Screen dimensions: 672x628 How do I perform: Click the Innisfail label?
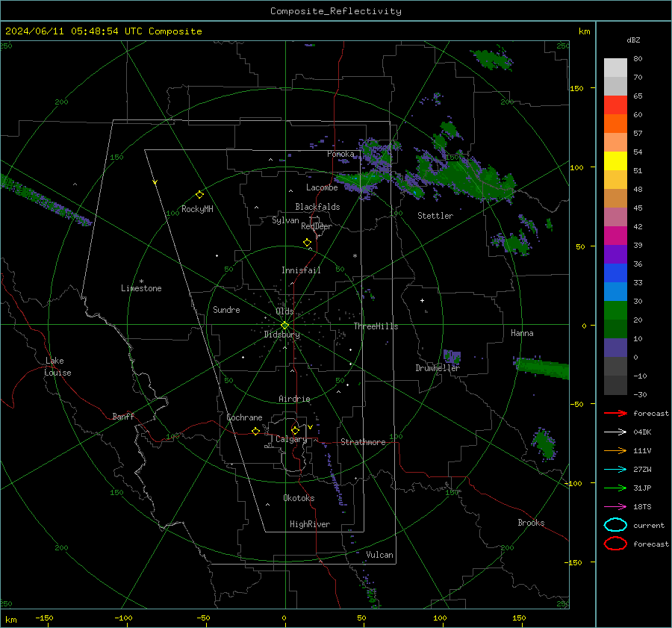tap(301, 270)
